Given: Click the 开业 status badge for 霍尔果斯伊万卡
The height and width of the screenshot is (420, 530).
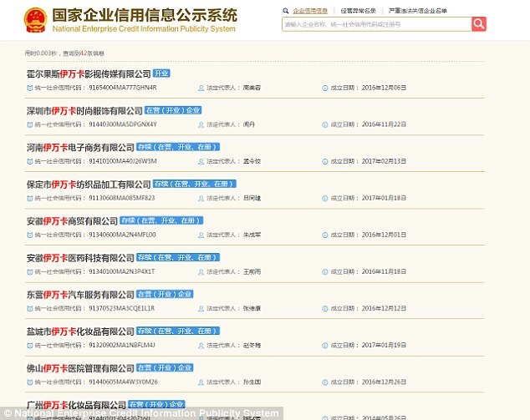Looking at the screenshot, I should tap(161, 73).
